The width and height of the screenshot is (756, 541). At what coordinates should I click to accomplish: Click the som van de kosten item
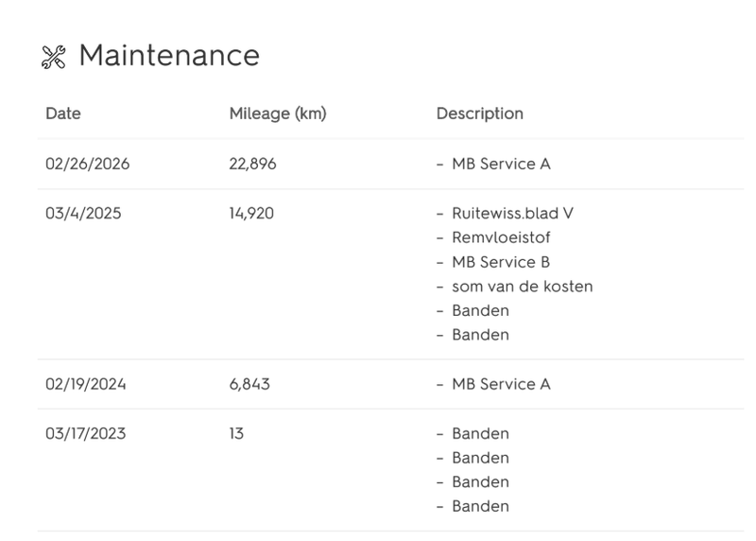[x=522, y=287]
